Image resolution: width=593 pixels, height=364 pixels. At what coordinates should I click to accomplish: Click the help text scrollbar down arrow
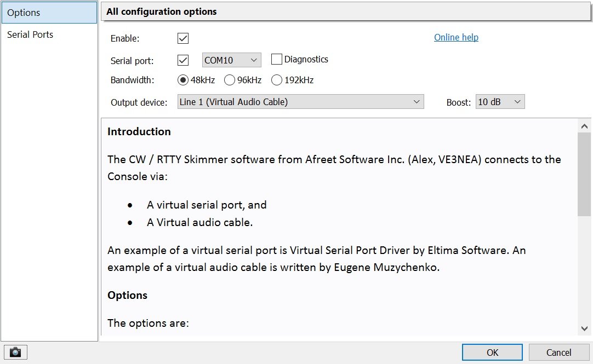pyautogui.click(x=584, y=327)
